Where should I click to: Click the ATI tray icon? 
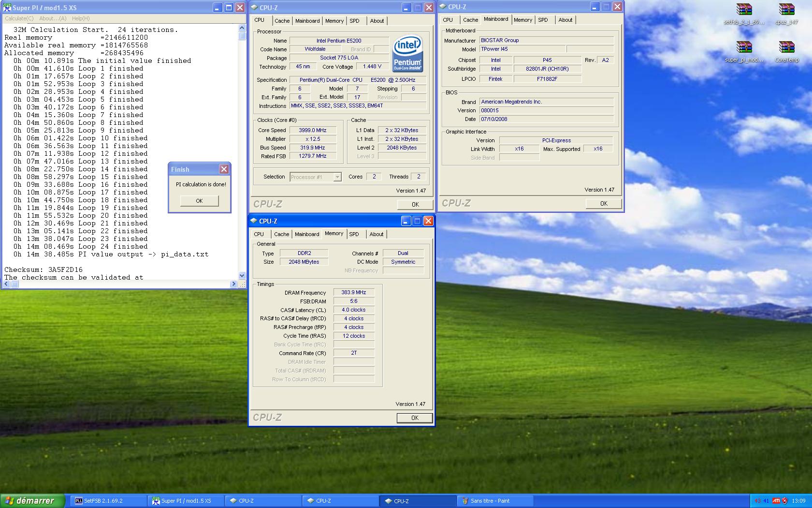[x=776, y=501]
